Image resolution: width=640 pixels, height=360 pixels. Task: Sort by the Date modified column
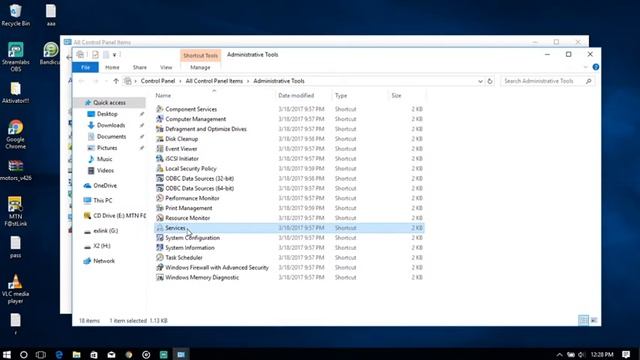pyautogui.click(x=296, y=96)
